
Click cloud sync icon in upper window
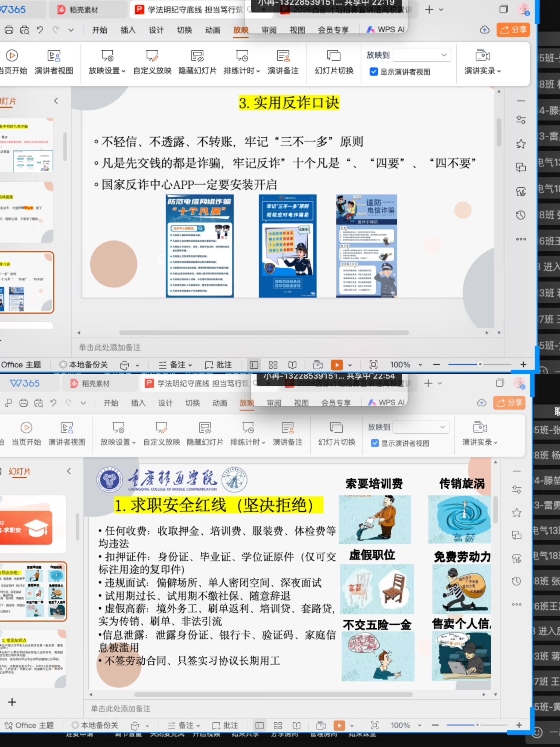(485, 30)
